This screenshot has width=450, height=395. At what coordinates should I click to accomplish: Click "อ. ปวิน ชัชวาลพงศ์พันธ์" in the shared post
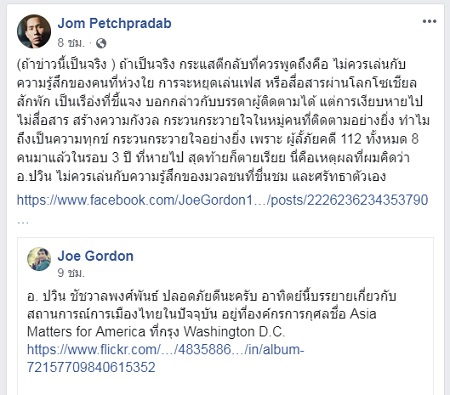[x=94, y=296]
